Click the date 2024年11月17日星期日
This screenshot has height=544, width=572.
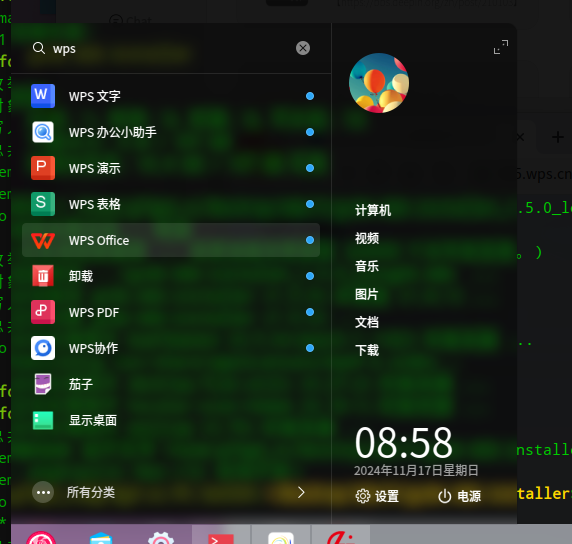(416, 470)
